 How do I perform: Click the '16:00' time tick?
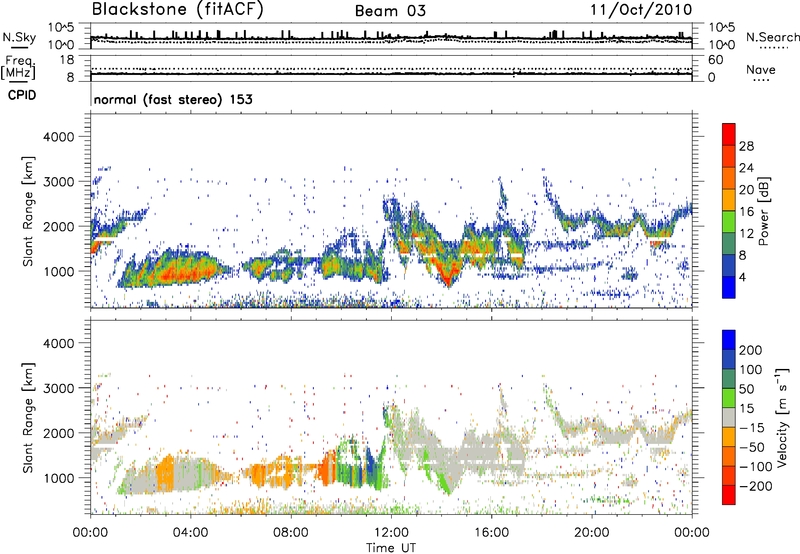(x=491, y=533)
